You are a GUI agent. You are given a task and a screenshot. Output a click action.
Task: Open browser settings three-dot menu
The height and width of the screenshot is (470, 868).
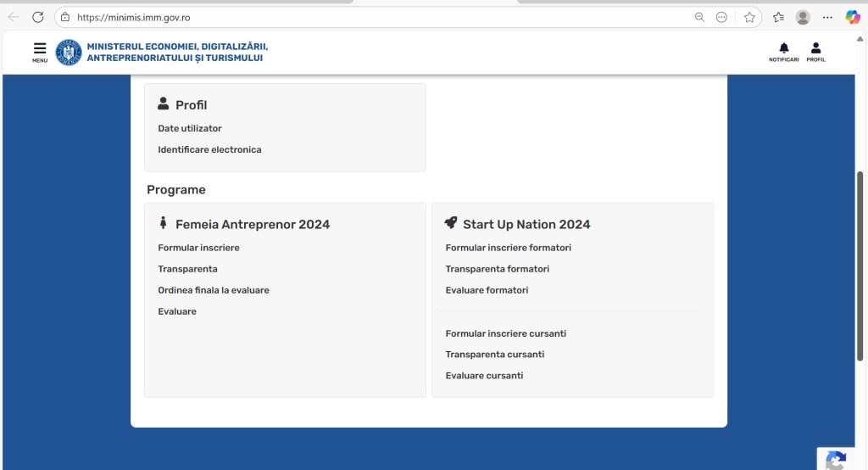click(x=827, y=17)
